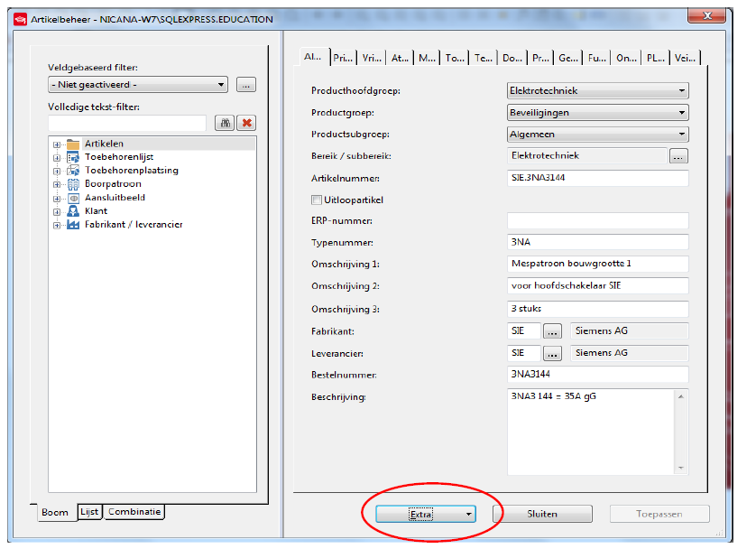Expand the Toebehorenlijst tree node
The width and height of the screenshot is (756, 558).
click(57, 158)
